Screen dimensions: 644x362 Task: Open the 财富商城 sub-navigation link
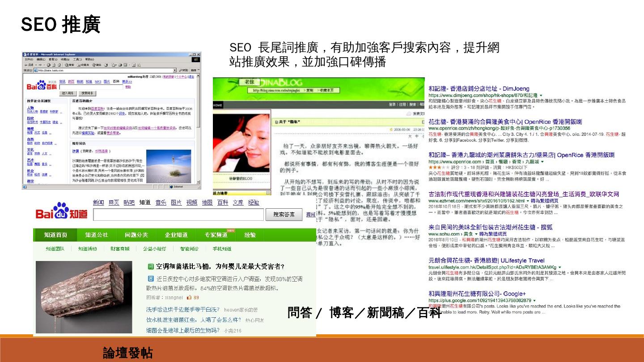tap(120, 249)
